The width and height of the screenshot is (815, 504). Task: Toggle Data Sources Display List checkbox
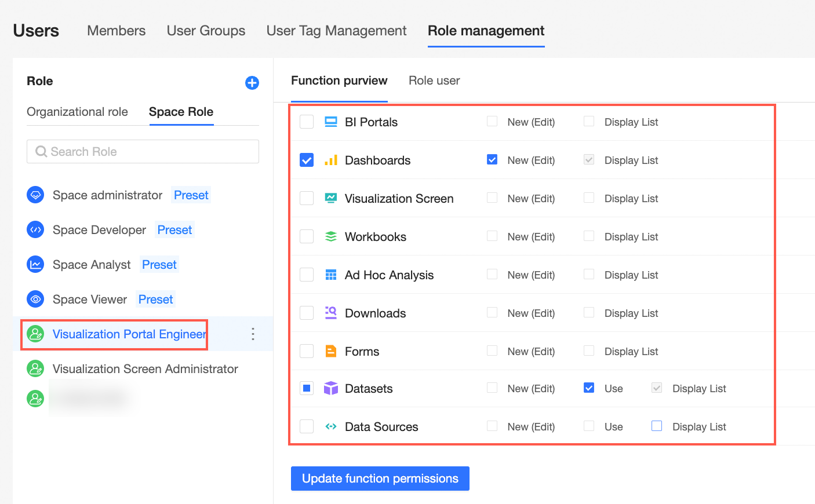[x=657, y=426]
